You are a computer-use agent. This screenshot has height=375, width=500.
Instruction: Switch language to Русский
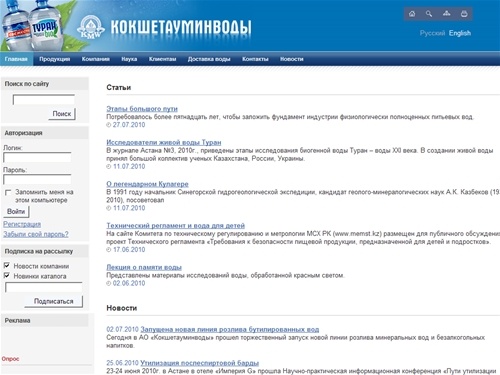[432, 33]
